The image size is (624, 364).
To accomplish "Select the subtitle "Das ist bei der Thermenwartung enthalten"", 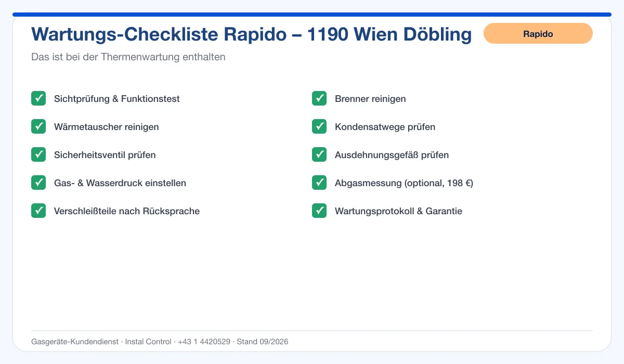I will click(128, 57).
